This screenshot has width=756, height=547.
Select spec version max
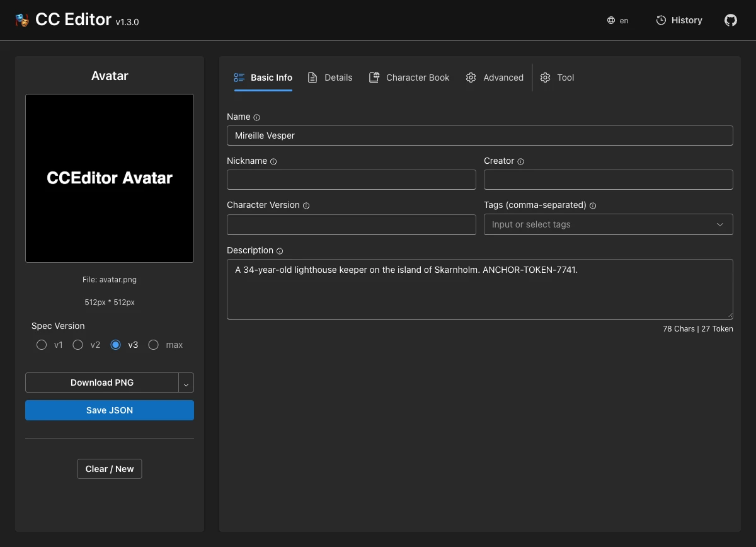point(153,345)
